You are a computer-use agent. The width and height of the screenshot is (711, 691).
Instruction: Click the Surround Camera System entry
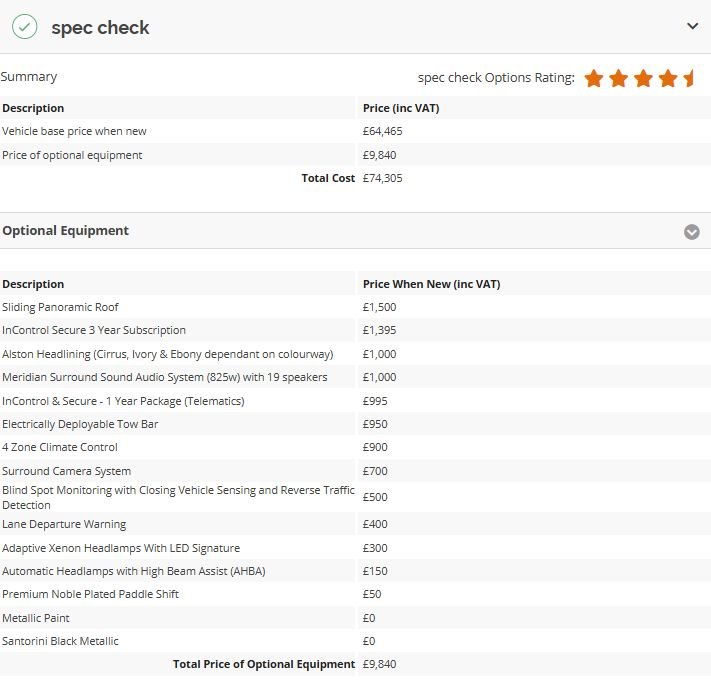66,471
